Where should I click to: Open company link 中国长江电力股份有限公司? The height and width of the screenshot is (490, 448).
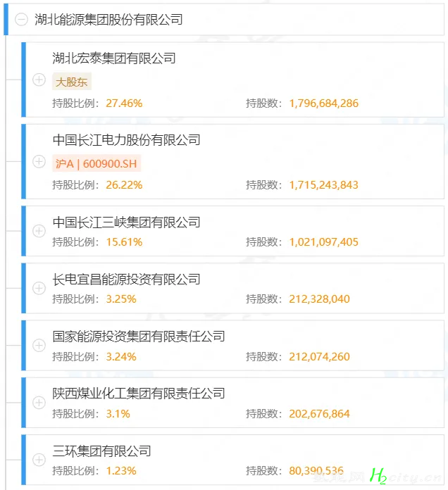coord(126,140)
